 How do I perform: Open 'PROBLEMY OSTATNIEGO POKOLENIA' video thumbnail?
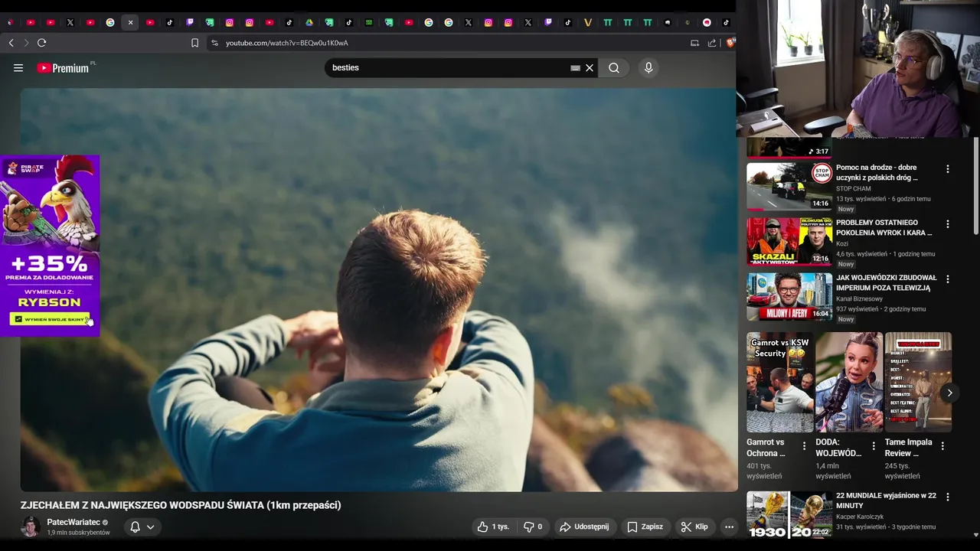pyautogui.click(x=789, y=241)
